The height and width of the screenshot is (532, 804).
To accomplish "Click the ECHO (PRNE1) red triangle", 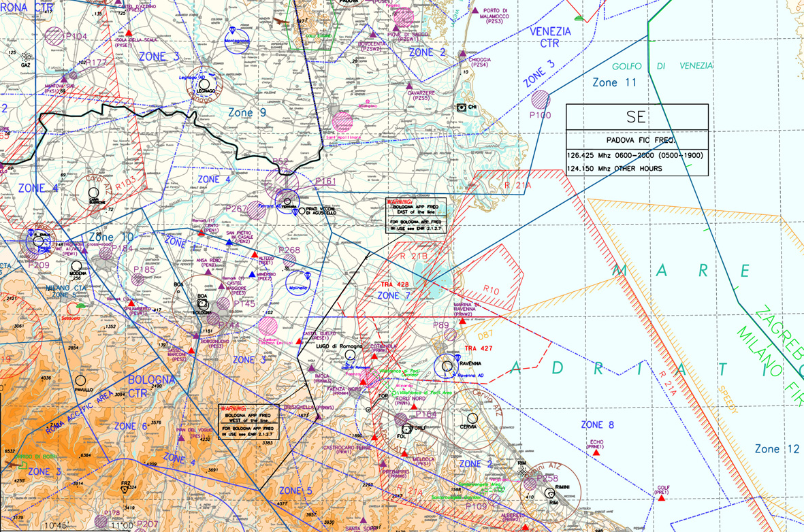I will pos(596,452).
